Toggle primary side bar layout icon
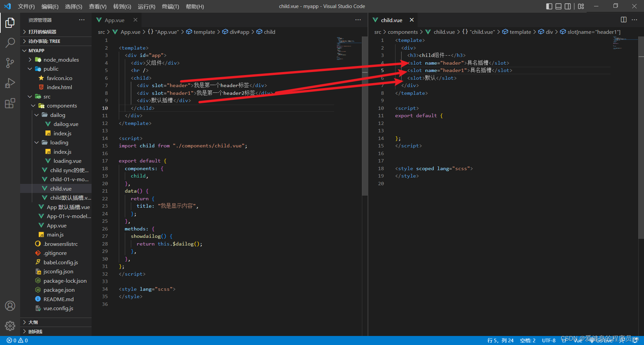This screenshot has height=345, width=644. 549,6
